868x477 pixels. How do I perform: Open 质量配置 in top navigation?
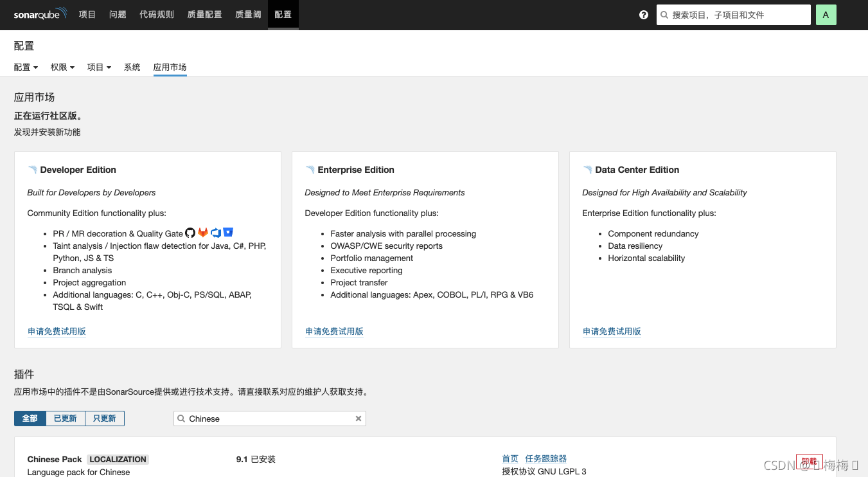click(x=204, y=14)
